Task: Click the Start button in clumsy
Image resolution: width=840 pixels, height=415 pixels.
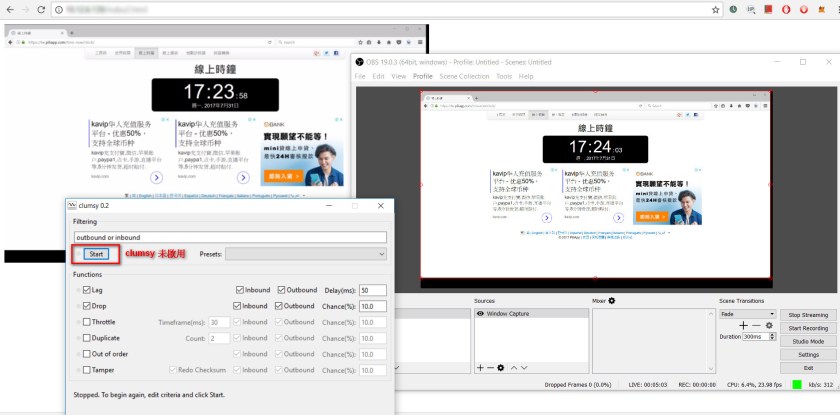Action: pyautogui.click(x=96, y=255)
